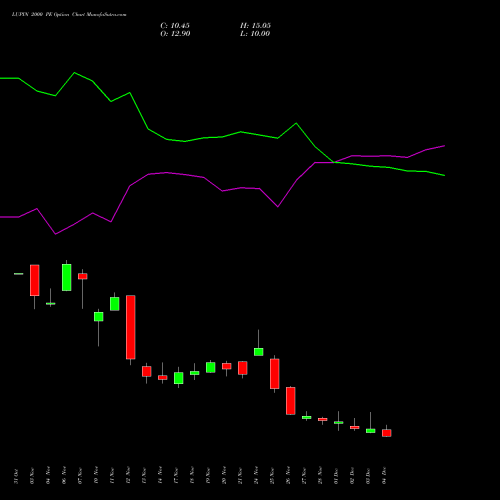Click the '31 Oct' date axis label

click(16, 476)
